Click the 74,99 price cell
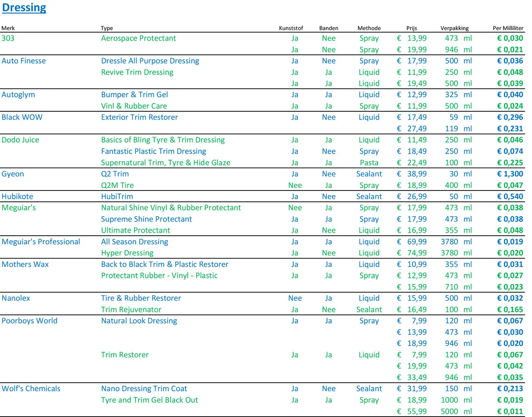Viewport: 532px width, 417px height. [x=412, y=253]
